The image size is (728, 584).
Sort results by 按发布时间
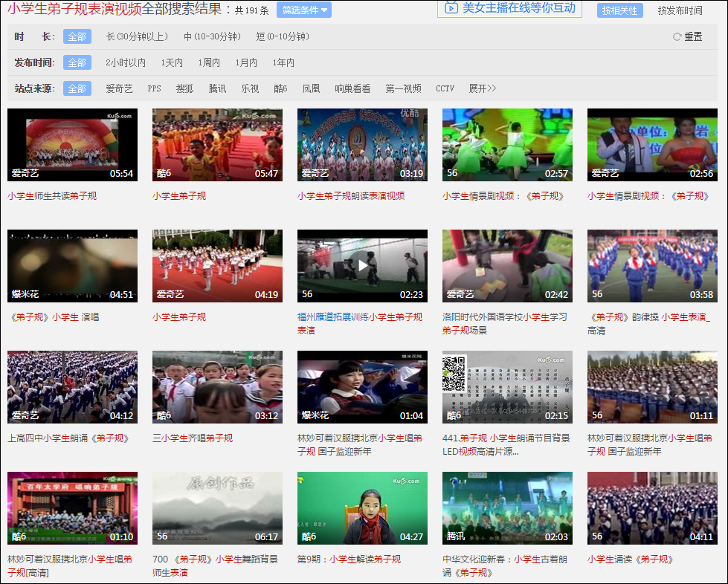pyautogui.click(x=680, y=10)
